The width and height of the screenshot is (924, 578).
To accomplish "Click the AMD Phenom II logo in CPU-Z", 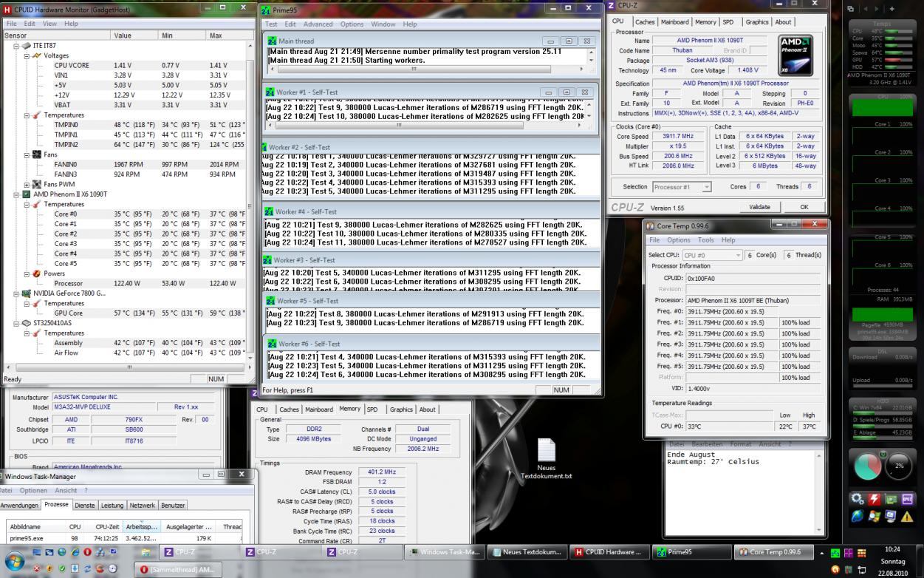I will pos(795,55).
